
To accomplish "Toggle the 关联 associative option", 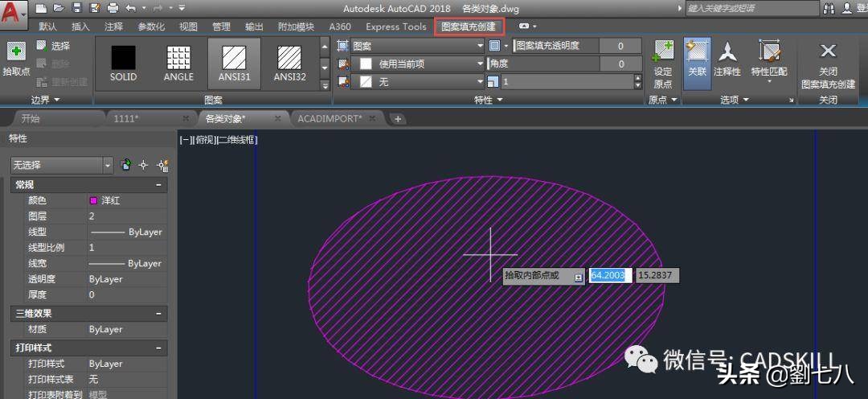I will pos(697,64).
